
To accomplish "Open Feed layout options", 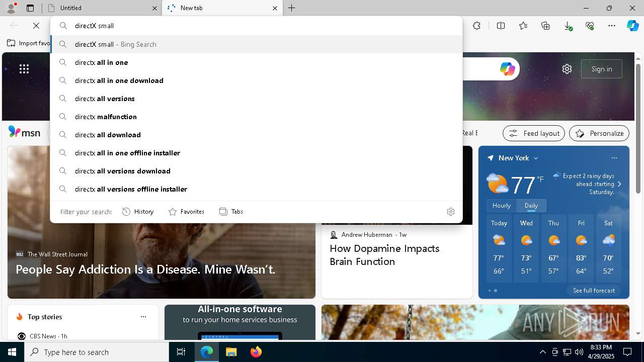I will [534, 133].
